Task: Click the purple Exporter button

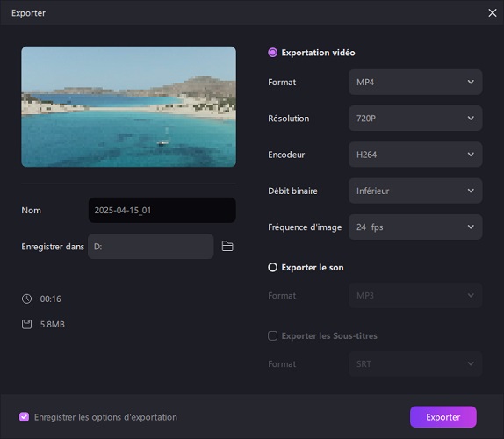Action: [x=443, y=417]
